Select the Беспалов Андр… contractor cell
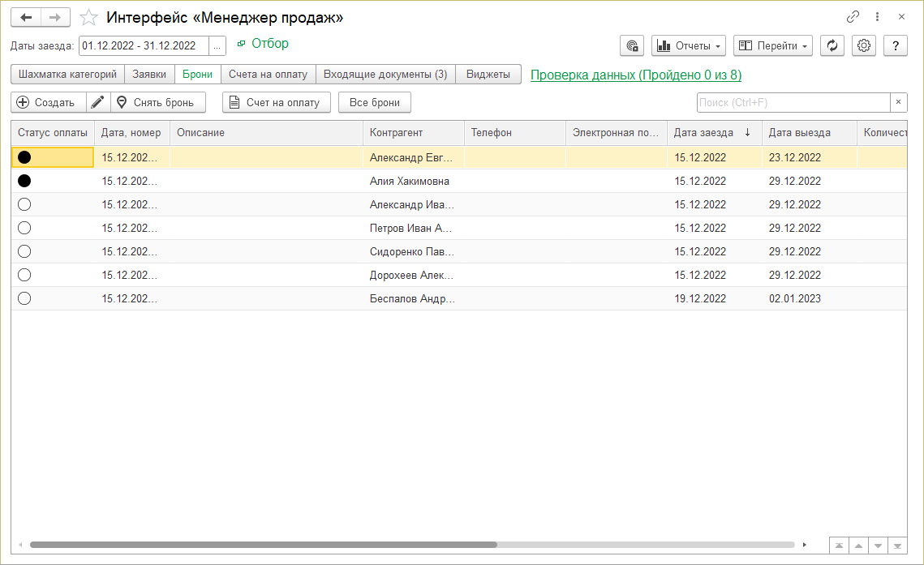The height and width of the screenshot is (565, 924). click(413, 298)
